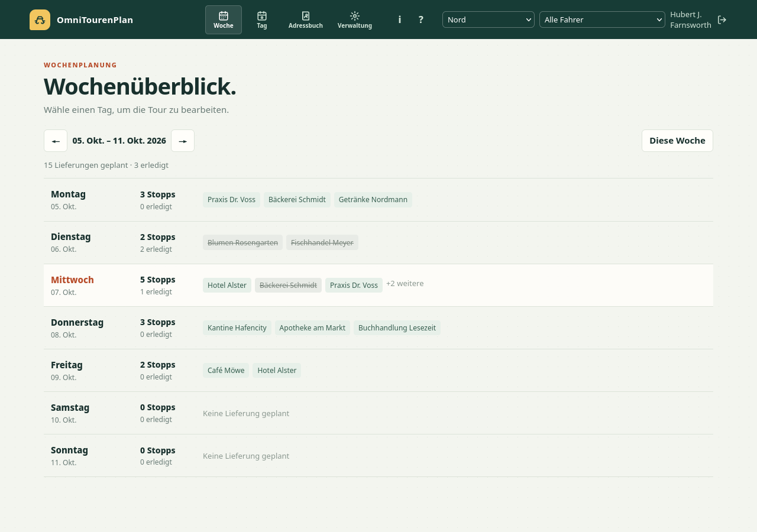The image size is (757, 532).
Task: Click '15 Lieferungen geplant · 3 erledigt' summary
Action: (x=106, y=165)
